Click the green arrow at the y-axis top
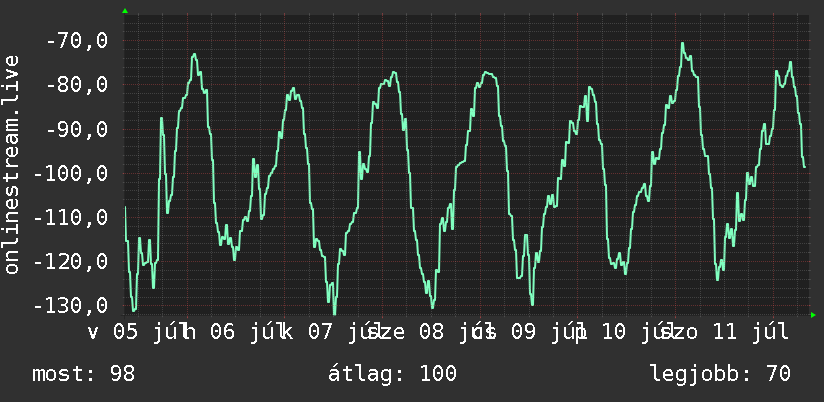Viewport: 824px width, 402px height. (125, 11)
